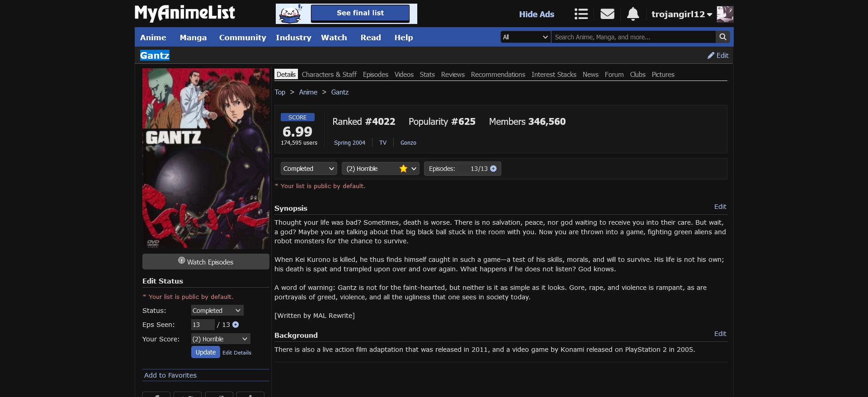Click the pencil Edit icon beside title
The image size is (868, 397).
click(718, 55)
